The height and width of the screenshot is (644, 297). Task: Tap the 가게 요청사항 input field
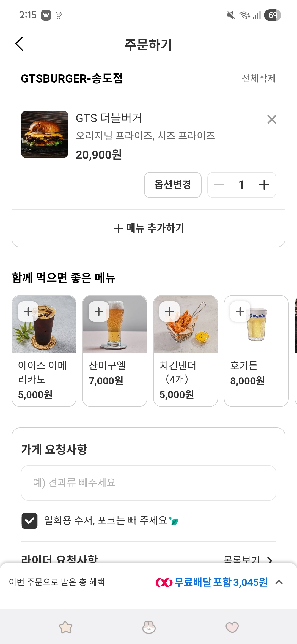[148, 483]
